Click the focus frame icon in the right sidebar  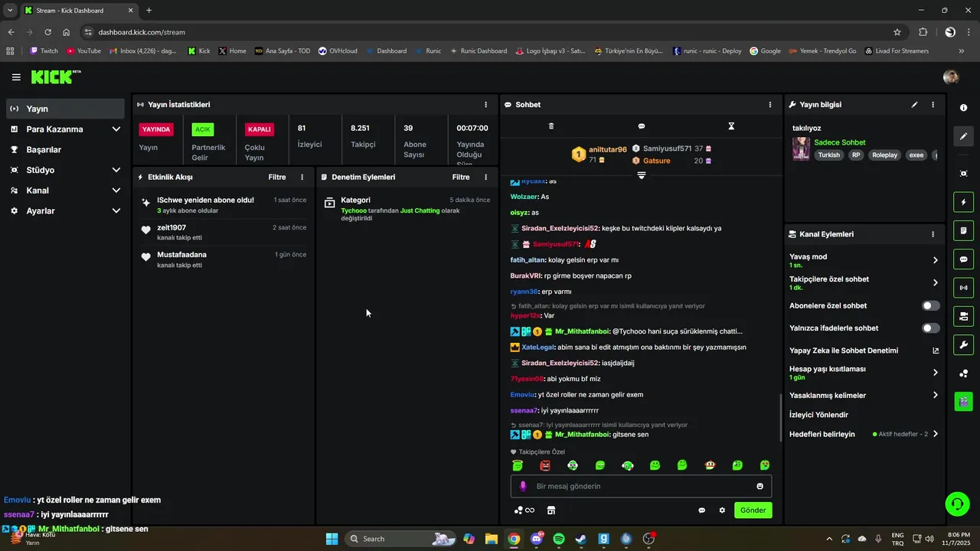pyautogui.click(x=963, y=174)
